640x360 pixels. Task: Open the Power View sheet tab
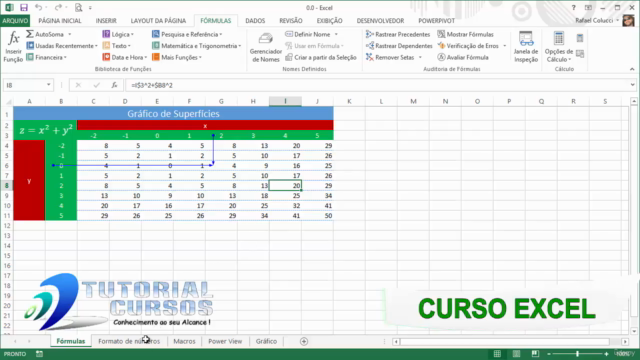tap(225, 341)
